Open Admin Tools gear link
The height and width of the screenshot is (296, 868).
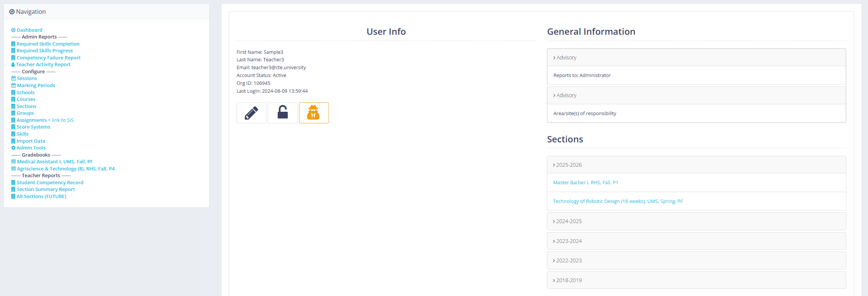31,148
